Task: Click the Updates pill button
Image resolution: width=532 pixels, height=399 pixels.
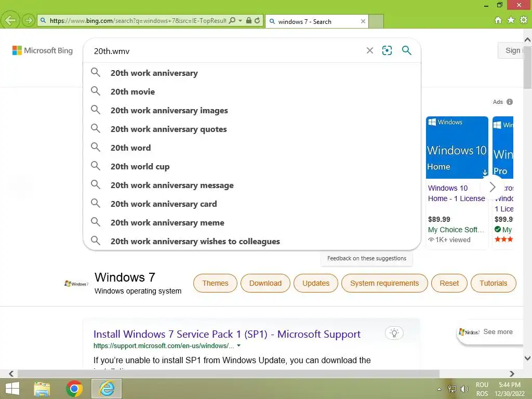Action: 316,283
